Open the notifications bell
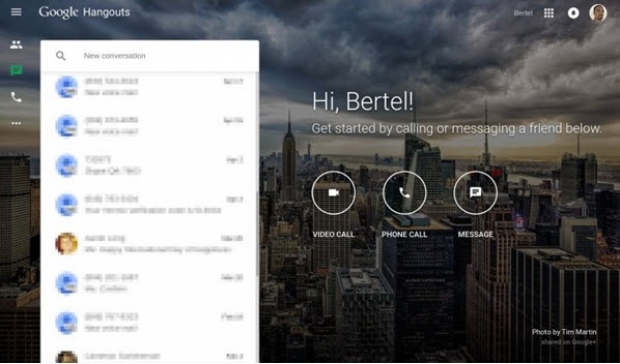 [573, 13]
